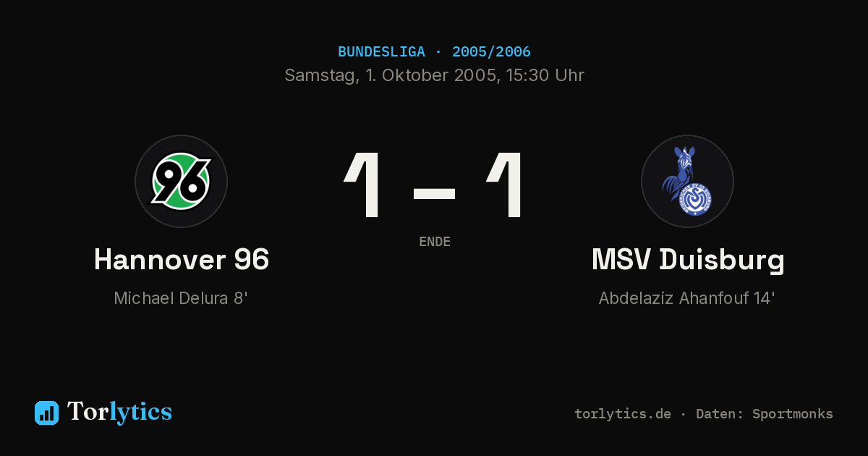
Task: Click the Torlytics bar chart logo icon
Action: tap(46, 413)
